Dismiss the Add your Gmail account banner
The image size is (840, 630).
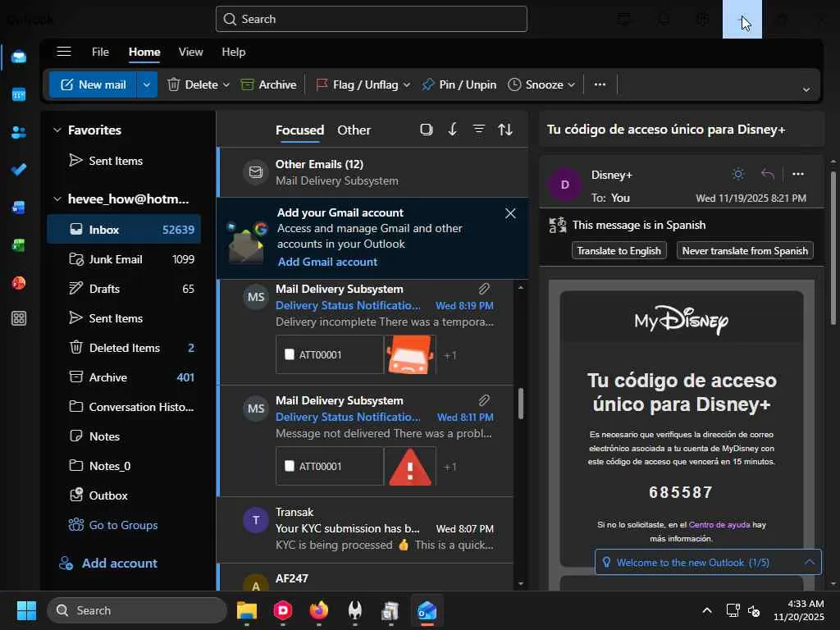tap(510, 213)
